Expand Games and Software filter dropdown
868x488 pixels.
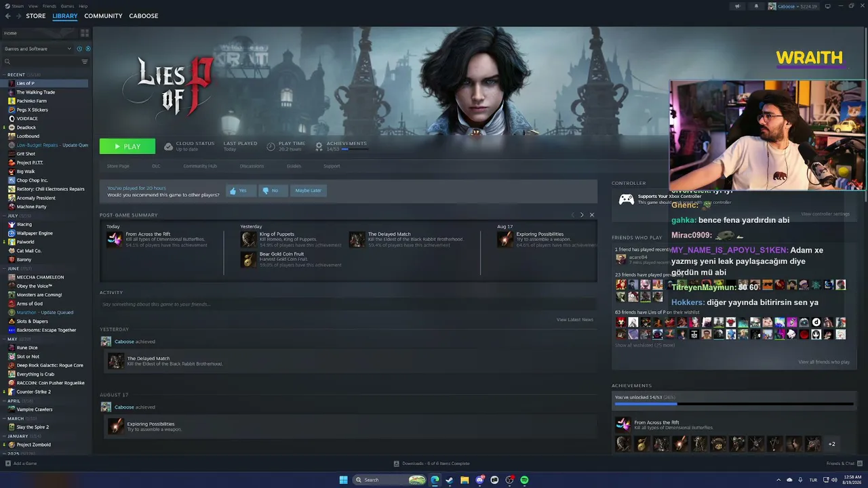click(x=37, y=49)
